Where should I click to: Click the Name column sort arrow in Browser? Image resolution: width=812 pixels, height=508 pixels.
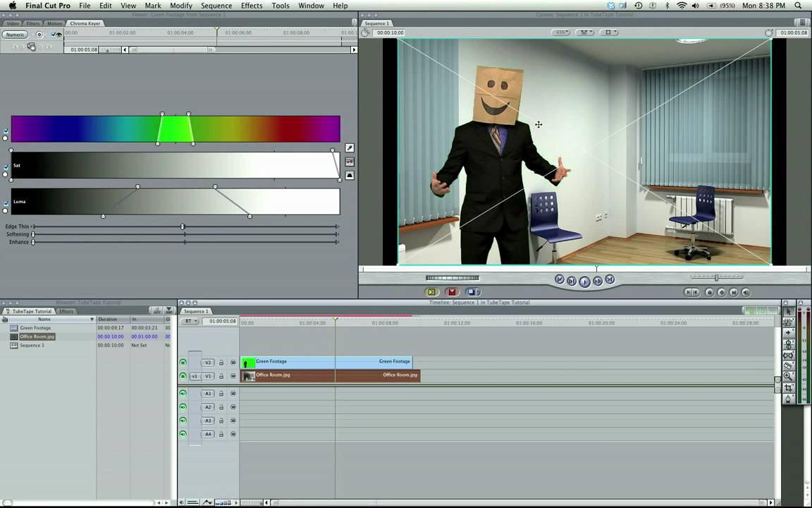[x=92, y=320]
